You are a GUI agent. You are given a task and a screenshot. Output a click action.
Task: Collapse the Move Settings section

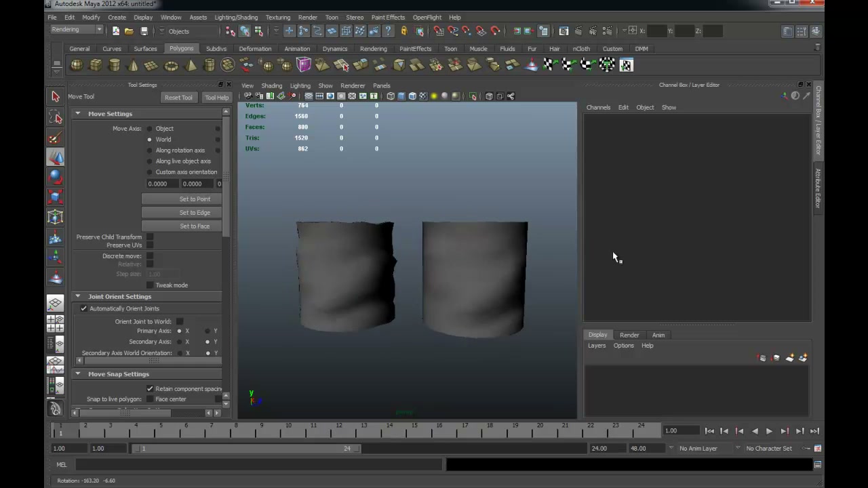tap(77, 114)
